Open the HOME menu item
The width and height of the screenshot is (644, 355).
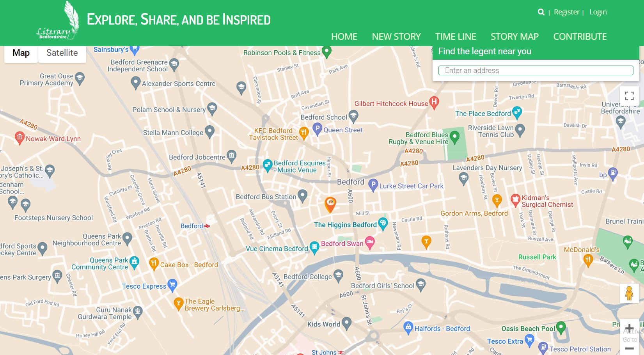pos(344,37)
